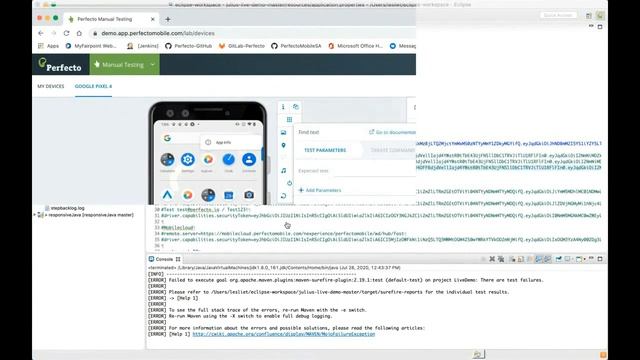Expand the responsiveJava project tree node
This screenshot has height=360, width=640.
[x=35, y=215]
